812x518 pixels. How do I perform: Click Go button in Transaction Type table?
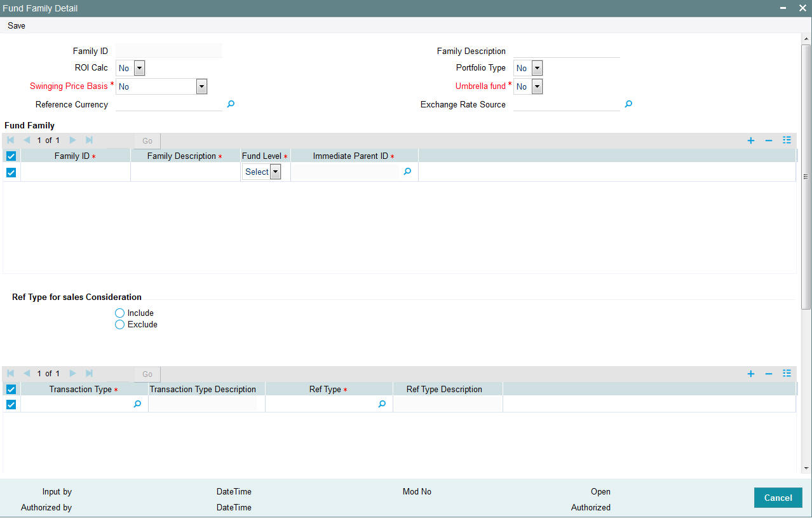[147, 374]
